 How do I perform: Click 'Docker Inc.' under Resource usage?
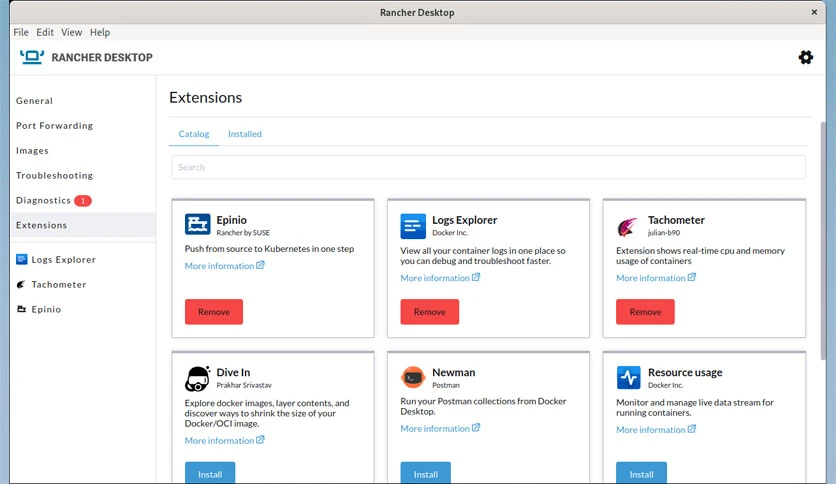pyautogui.click(x=665, y=385)
